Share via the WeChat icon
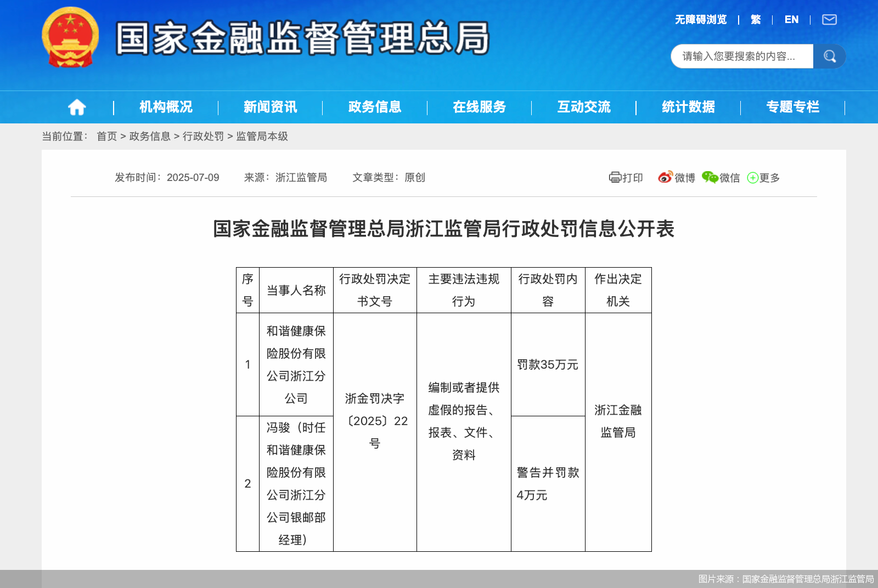 tap(710, 177)
